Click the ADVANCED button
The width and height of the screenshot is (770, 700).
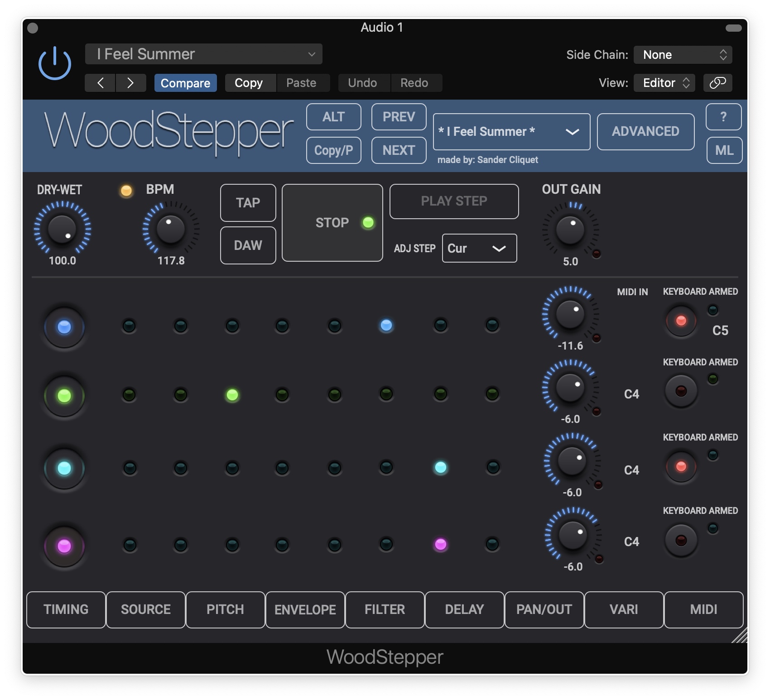click(x=645, y=131)
